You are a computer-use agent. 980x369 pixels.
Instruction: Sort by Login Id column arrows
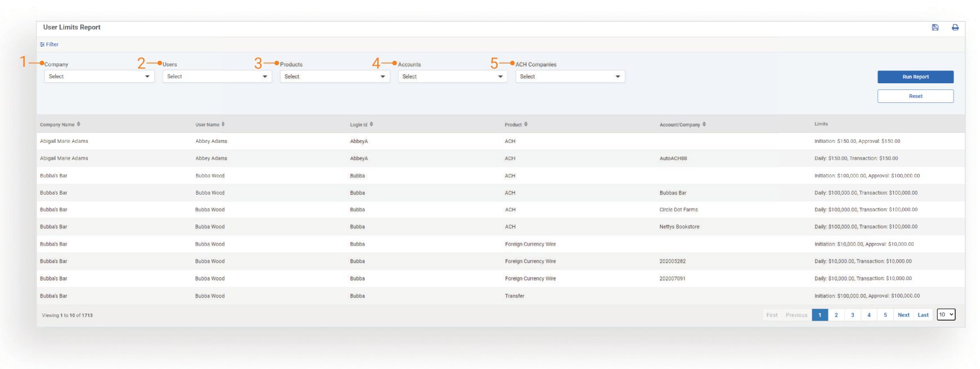click(371, 124)
